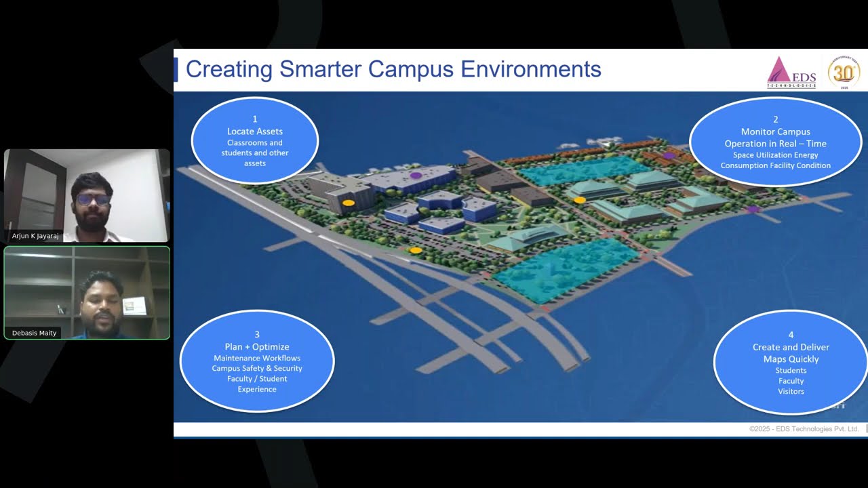868x488 pixels.
Task: Click Debasis Maity's video thumbnail
Action: click(x=87, y=293)
